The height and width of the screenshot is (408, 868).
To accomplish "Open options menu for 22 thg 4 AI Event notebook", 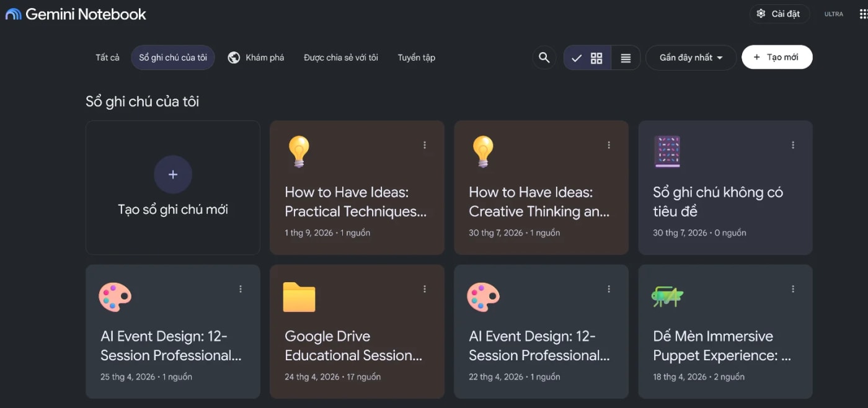I will coord(609,289).
